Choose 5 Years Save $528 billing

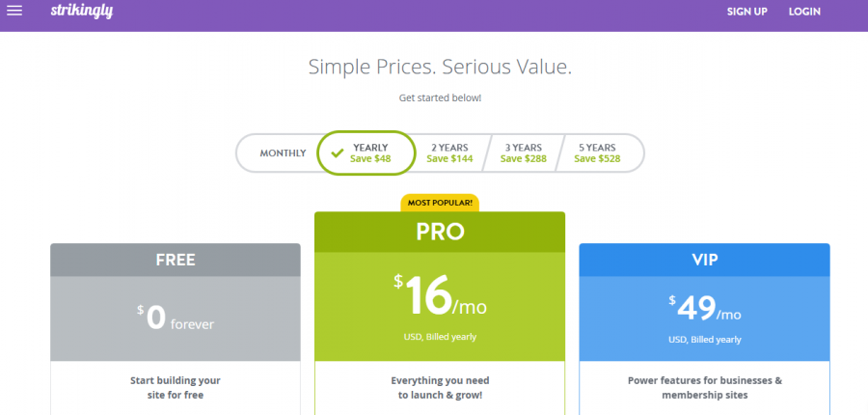coord(597,152)
